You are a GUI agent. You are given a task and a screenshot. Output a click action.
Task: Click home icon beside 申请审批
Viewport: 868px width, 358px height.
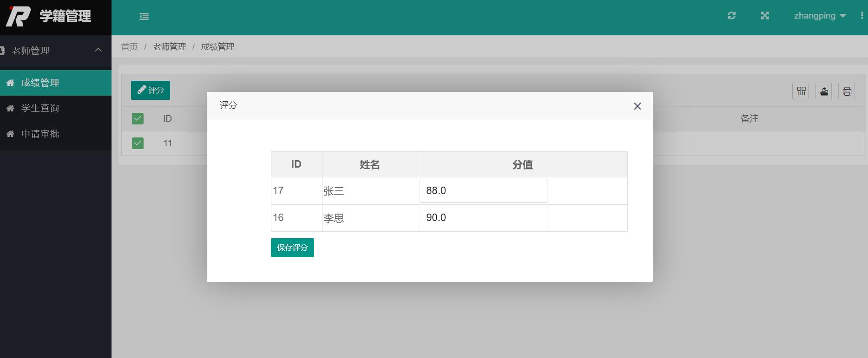click(x=10, y=134)
